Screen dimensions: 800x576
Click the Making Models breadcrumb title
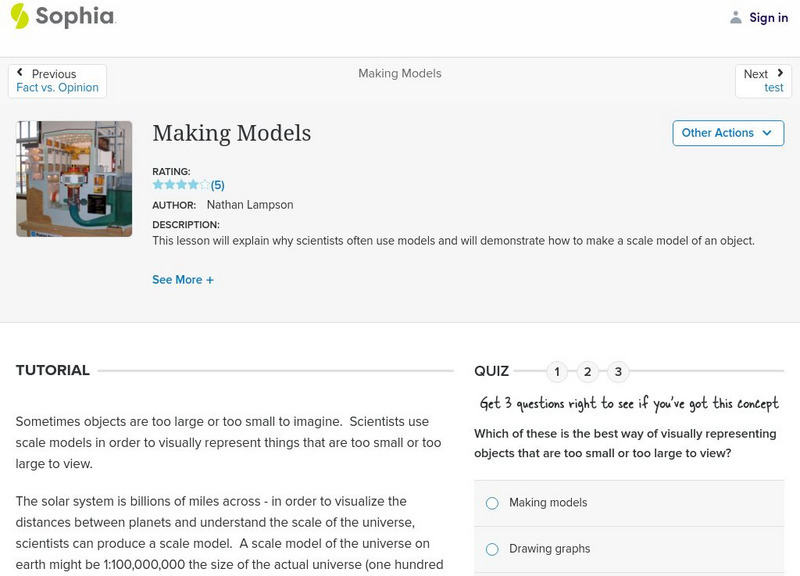coord(400,74)
